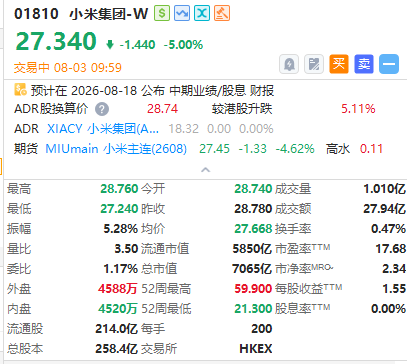Viewport: 407px width, 364px height.
Task: Click ADR conversion price 28.74
Action: click(x=162, y=109)
